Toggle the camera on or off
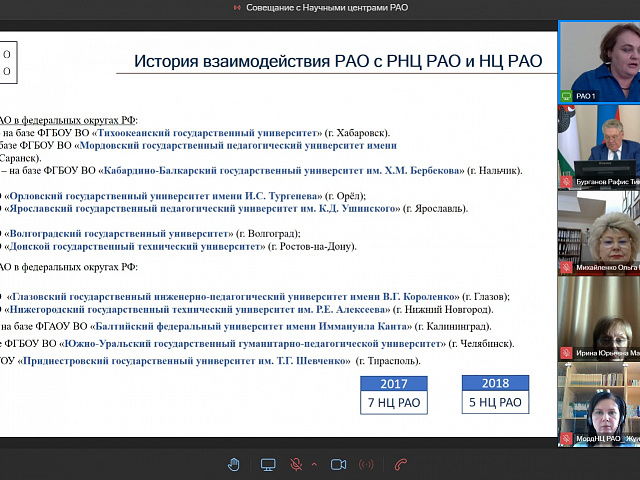The width and height of the screenshot is (640, 480). pyautogui.click(x=338, y=464)
